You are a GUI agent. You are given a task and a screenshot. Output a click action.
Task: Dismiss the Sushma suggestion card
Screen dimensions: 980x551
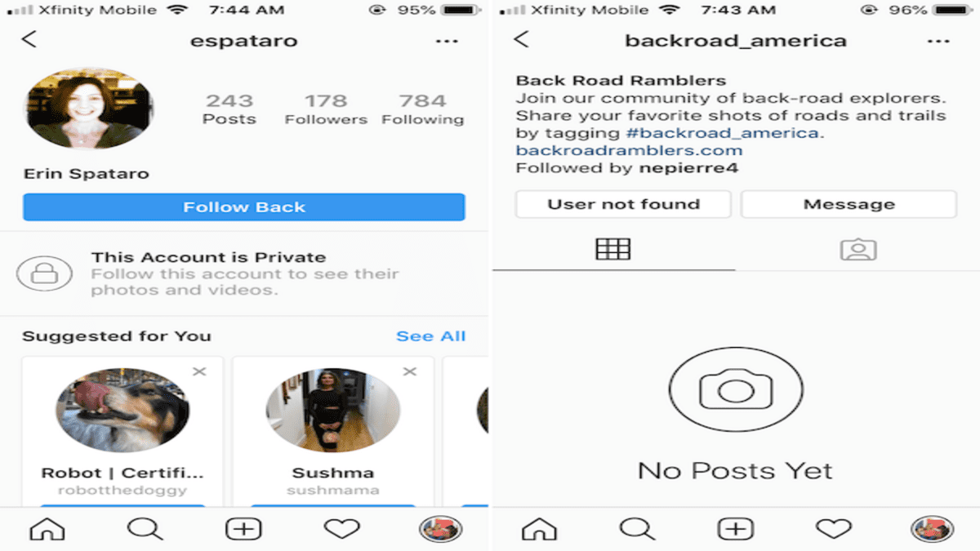click(410, 371)
